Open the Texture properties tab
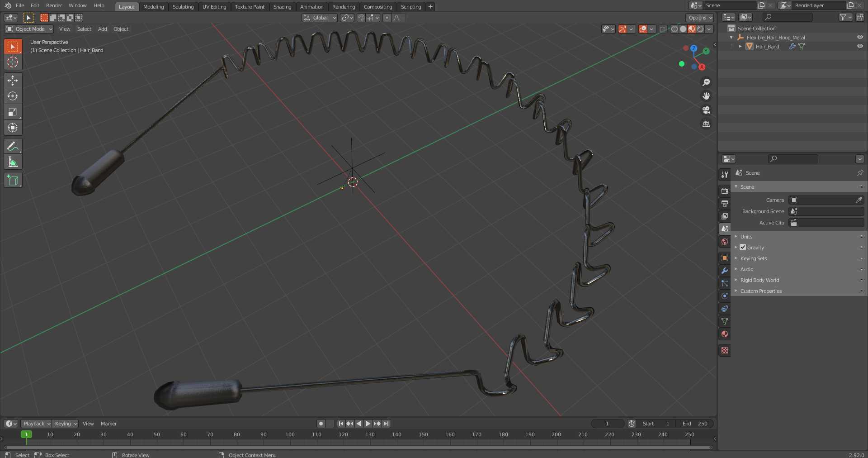 (x=725, y=350)
